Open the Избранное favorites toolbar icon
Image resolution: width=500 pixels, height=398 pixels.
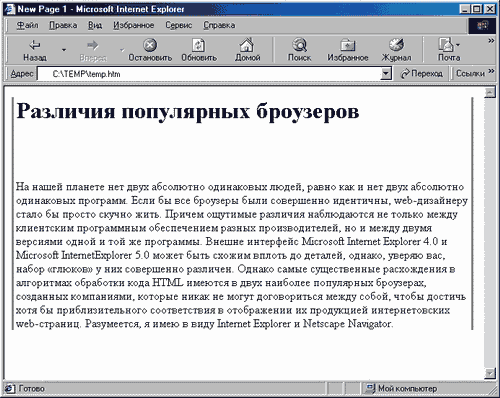[x=348, y=45]
